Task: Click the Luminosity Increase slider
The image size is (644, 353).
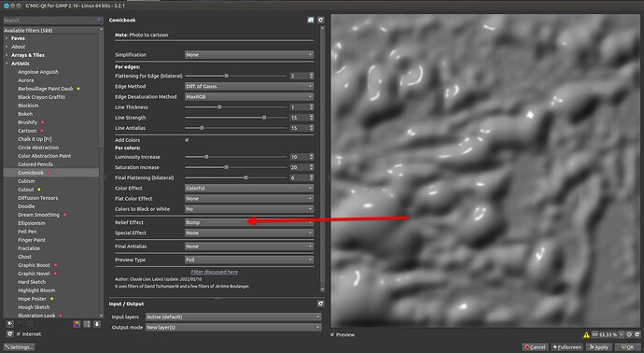Action: pos(236,157)
